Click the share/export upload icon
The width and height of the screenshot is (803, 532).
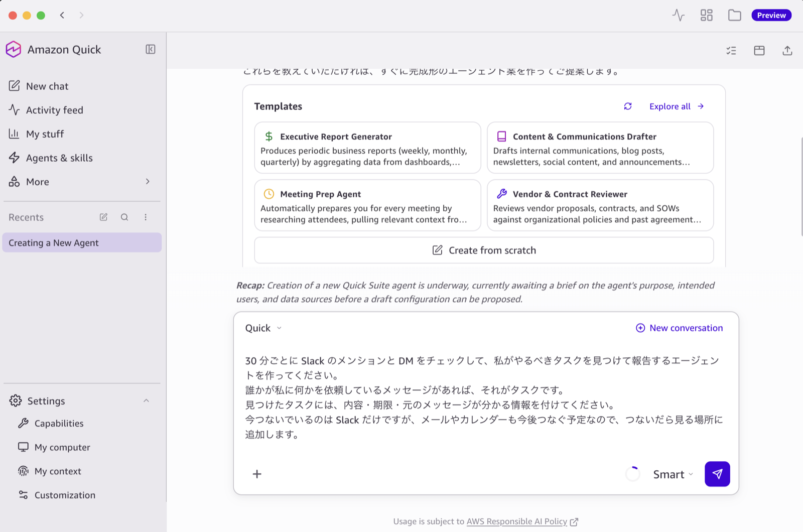[x=787, y=50]
